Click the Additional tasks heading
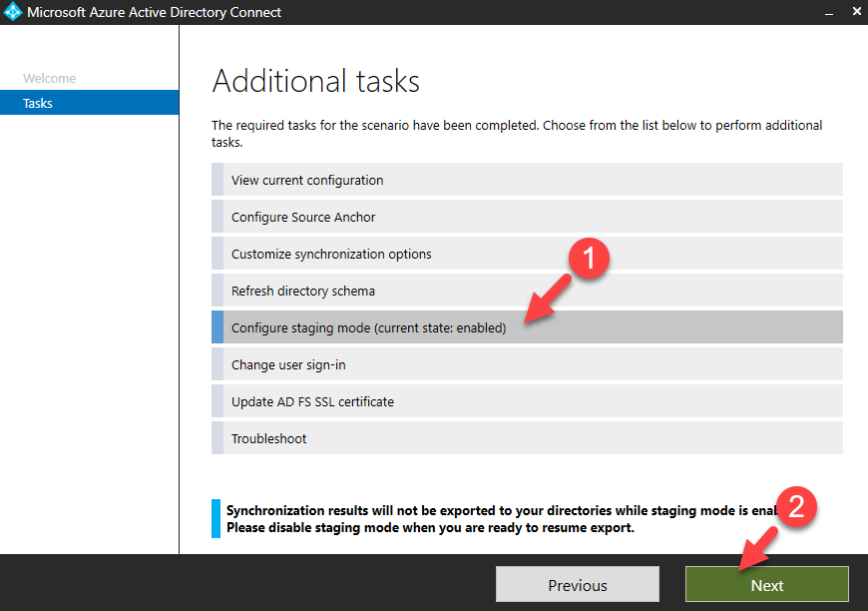This screenshot has width=868, height=611. point(315,81)
